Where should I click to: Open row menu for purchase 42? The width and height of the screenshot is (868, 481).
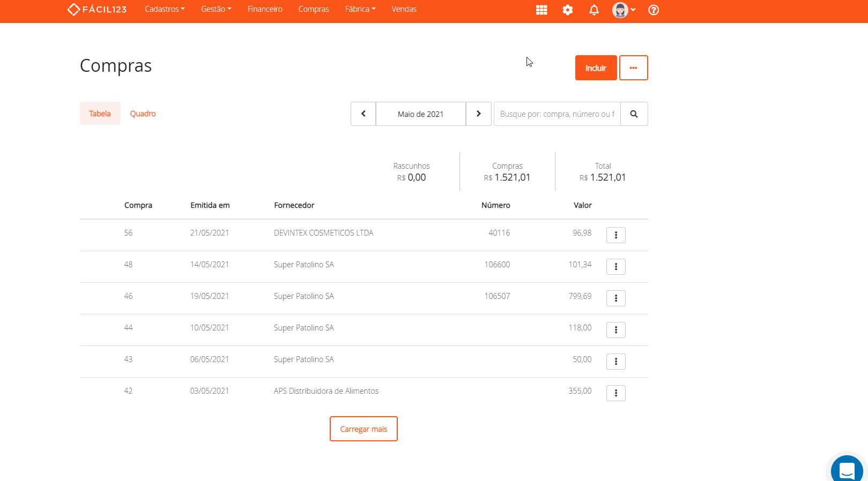tap(615, 393)
